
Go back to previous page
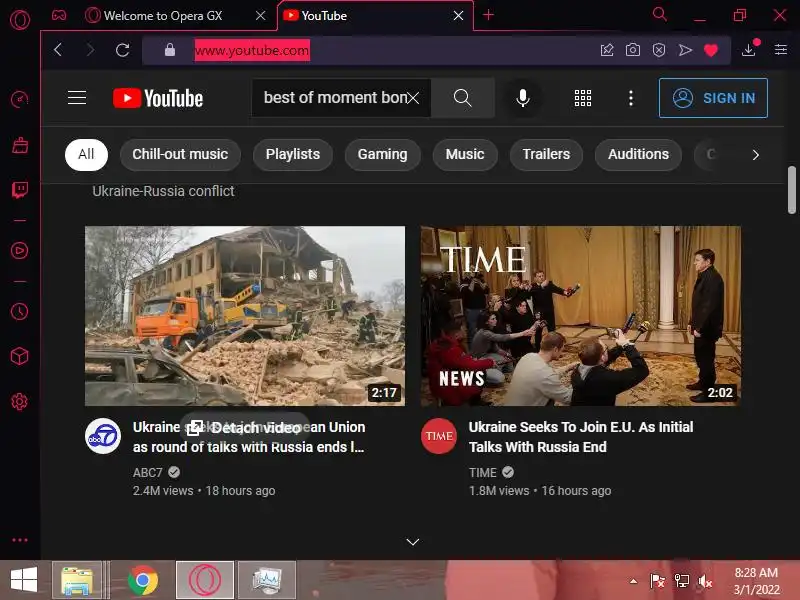(x=58, y=49)
